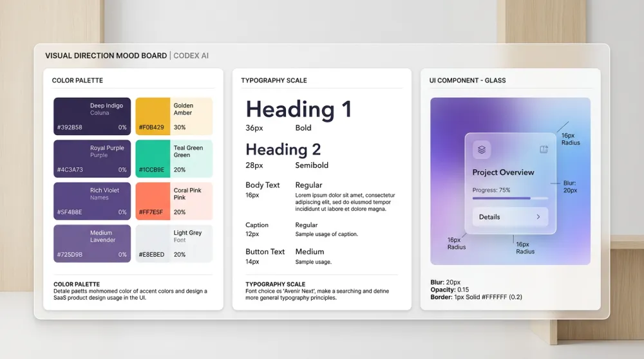The height and width of the screenshot is (359, 644).
Task: Click the Button Text label
Action: tap(265, 252)
